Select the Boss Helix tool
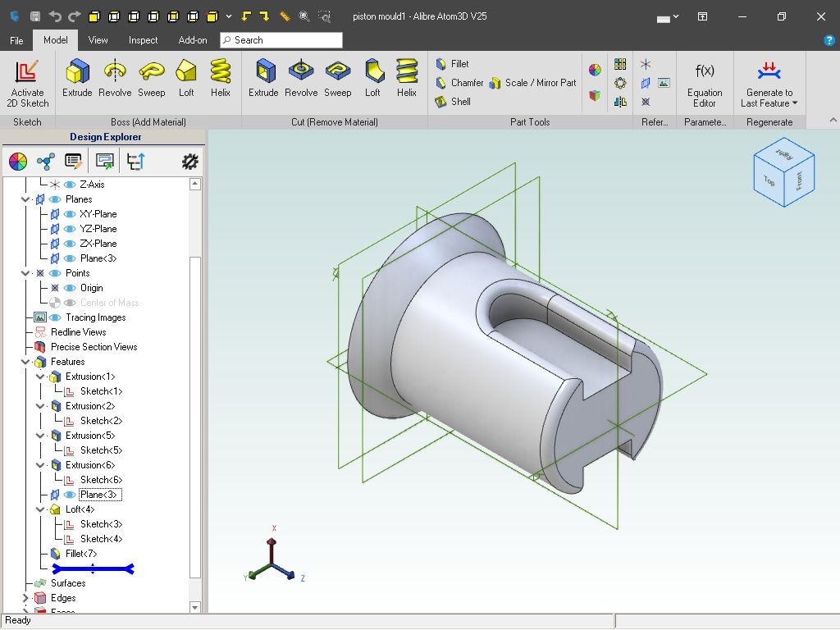The image size is (840, 630). [220, 78]
